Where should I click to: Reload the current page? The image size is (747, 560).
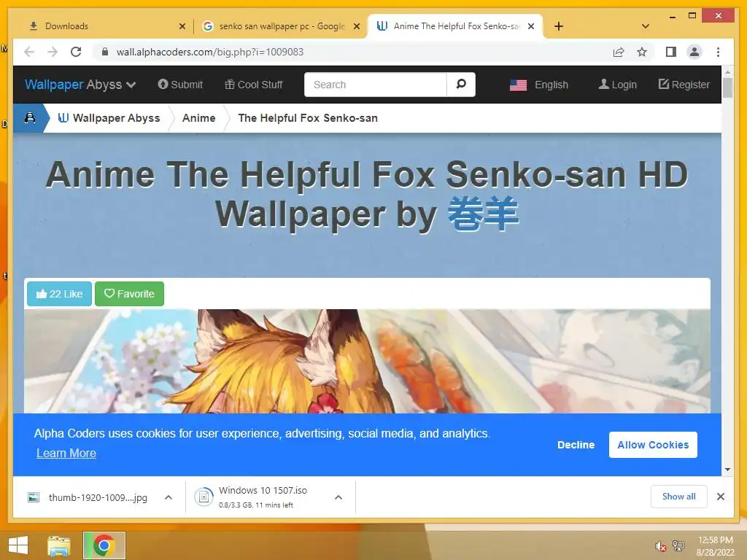(x=76, y=52)
